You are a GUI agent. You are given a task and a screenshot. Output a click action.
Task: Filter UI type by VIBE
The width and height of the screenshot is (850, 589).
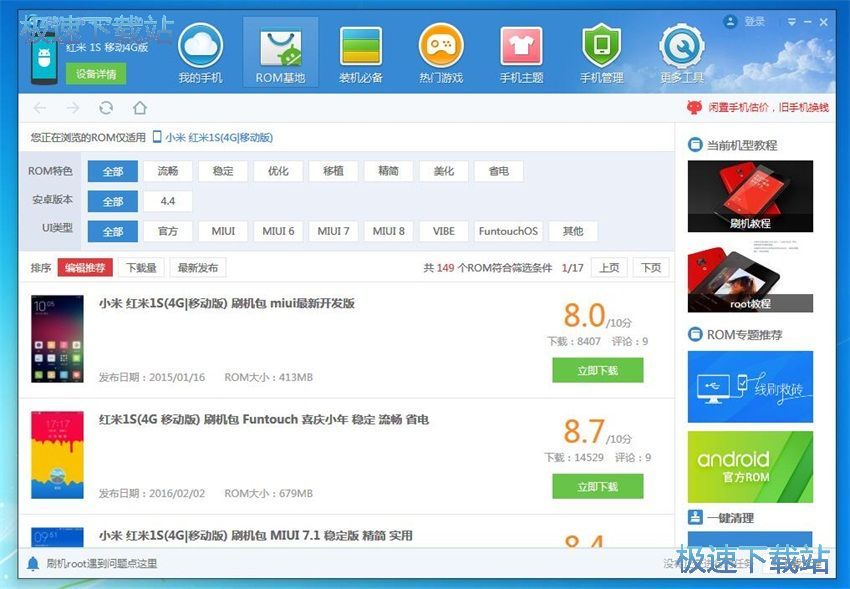443,231
